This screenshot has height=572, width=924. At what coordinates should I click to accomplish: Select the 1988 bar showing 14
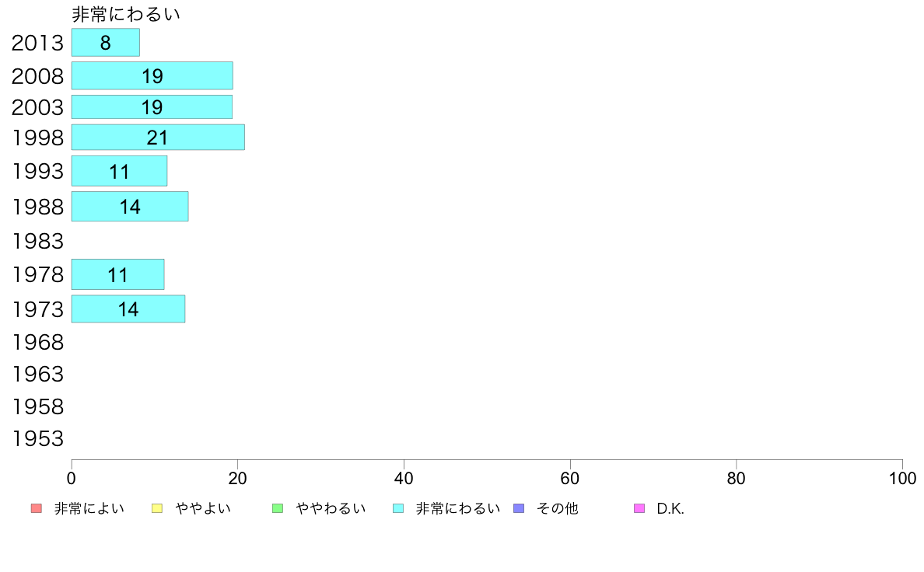pyautogui.click(x=130, y=206)
